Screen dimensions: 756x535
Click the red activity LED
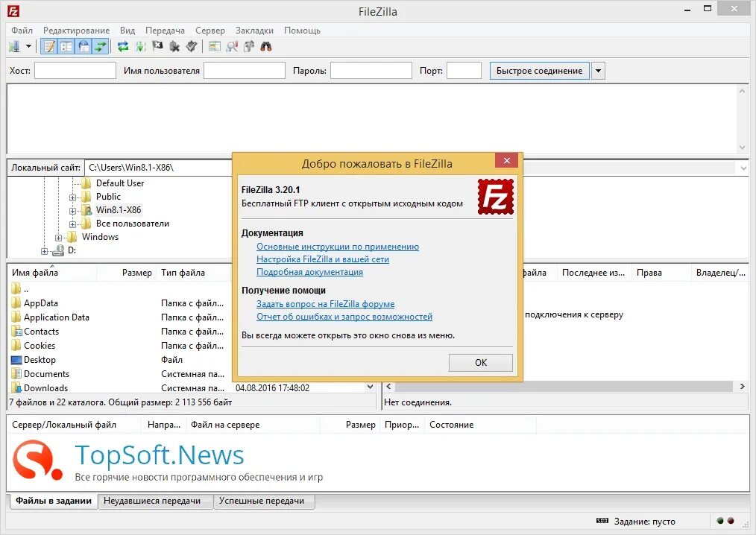[x=731, y=521]
